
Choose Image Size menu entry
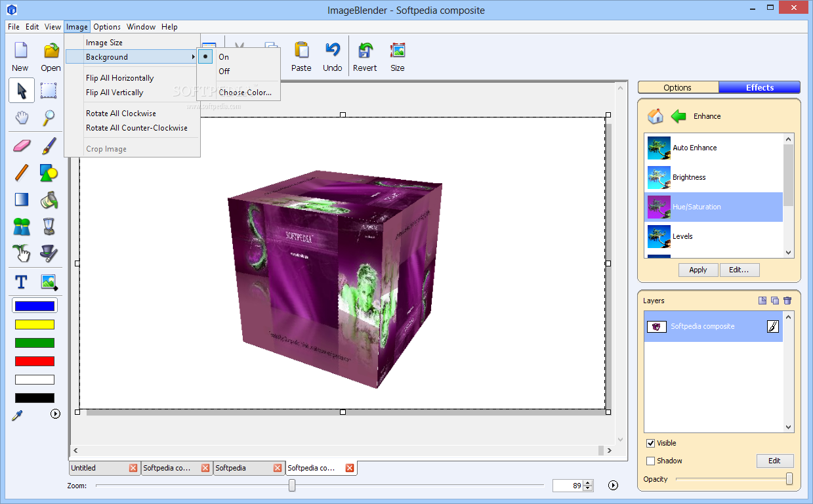(131, 43)
